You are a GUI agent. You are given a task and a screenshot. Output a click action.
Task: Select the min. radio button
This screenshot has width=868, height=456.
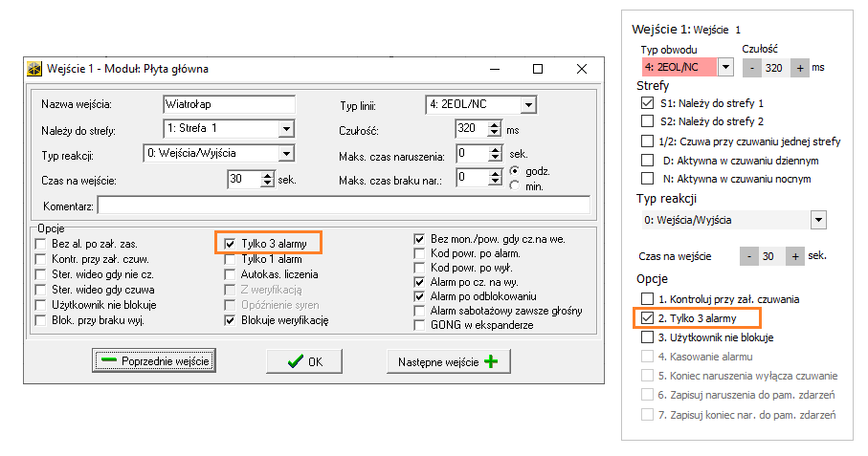point(514,186)
